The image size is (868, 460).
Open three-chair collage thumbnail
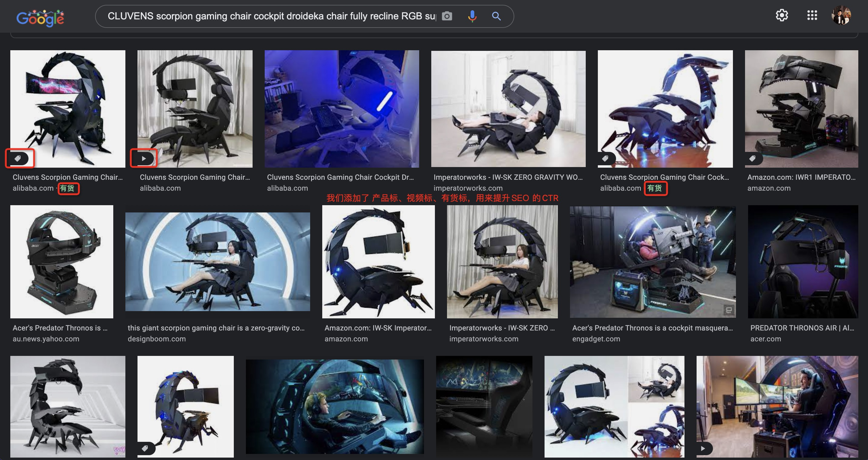(x=614, y=406)
